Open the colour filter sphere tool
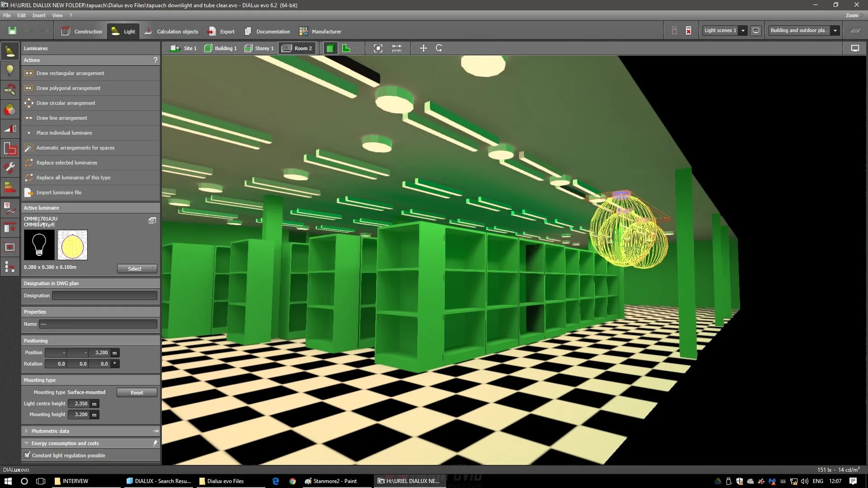Screen dimensions: 868x488 [x=9, y=109]
